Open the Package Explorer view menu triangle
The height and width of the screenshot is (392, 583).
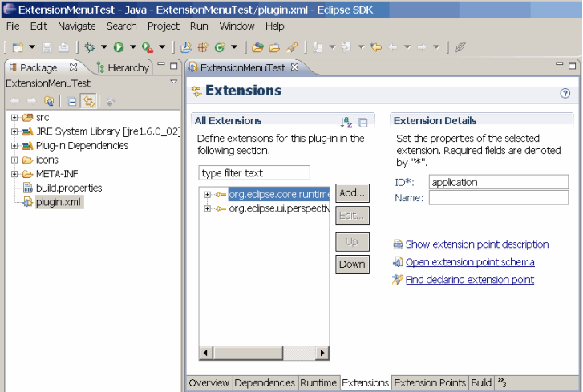tap(174, 82)
